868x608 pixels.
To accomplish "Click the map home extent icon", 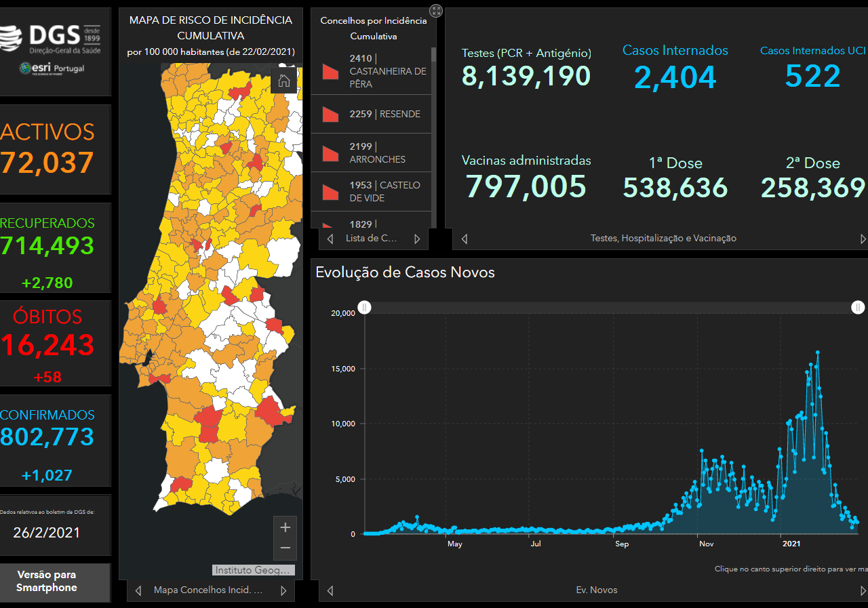I will (x=284, y=81).
